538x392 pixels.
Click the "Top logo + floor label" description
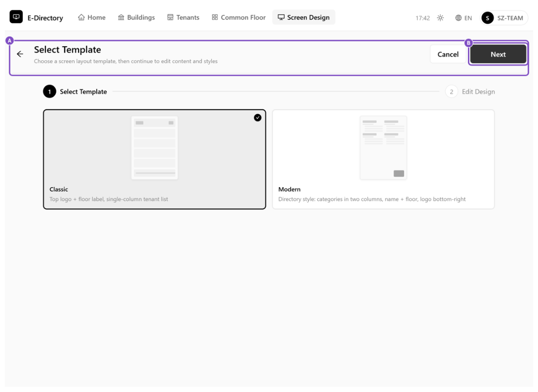click(109, 199)
